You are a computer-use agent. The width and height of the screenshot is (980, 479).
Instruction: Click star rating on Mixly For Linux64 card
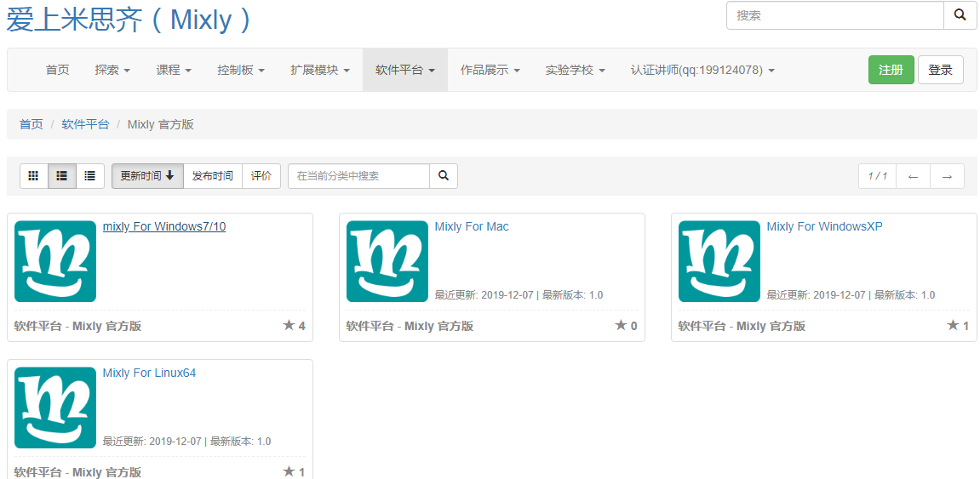(x=294, y=471)
